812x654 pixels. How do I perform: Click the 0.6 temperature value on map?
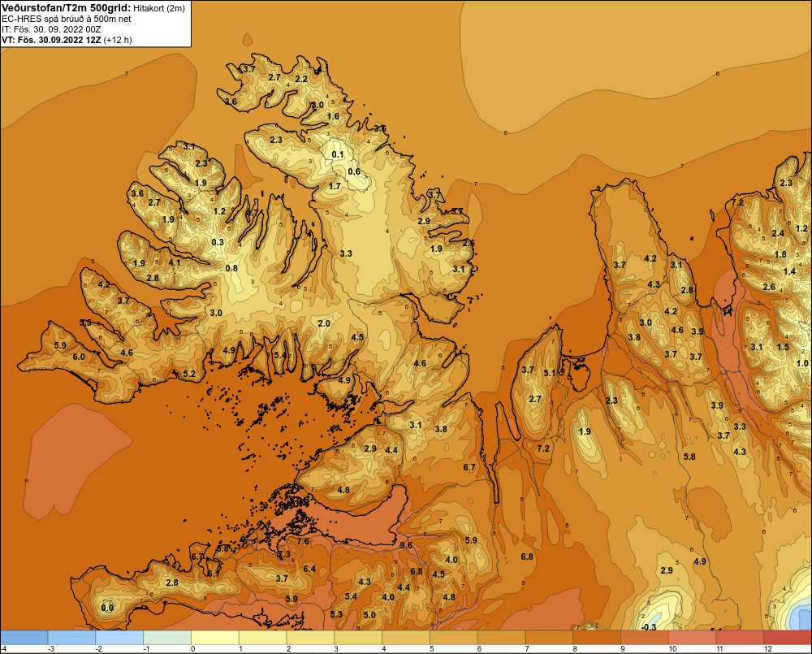[354, 171]
